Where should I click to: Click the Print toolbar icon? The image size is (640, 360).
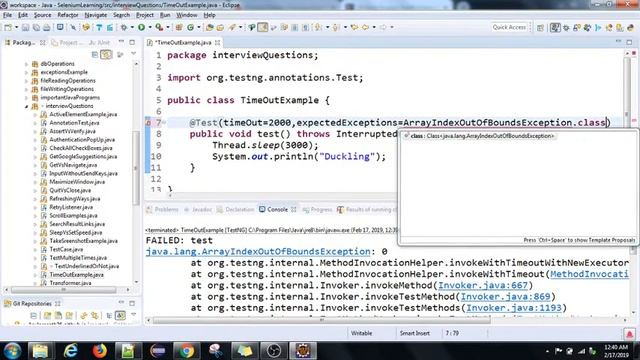(x=47, y=27)
